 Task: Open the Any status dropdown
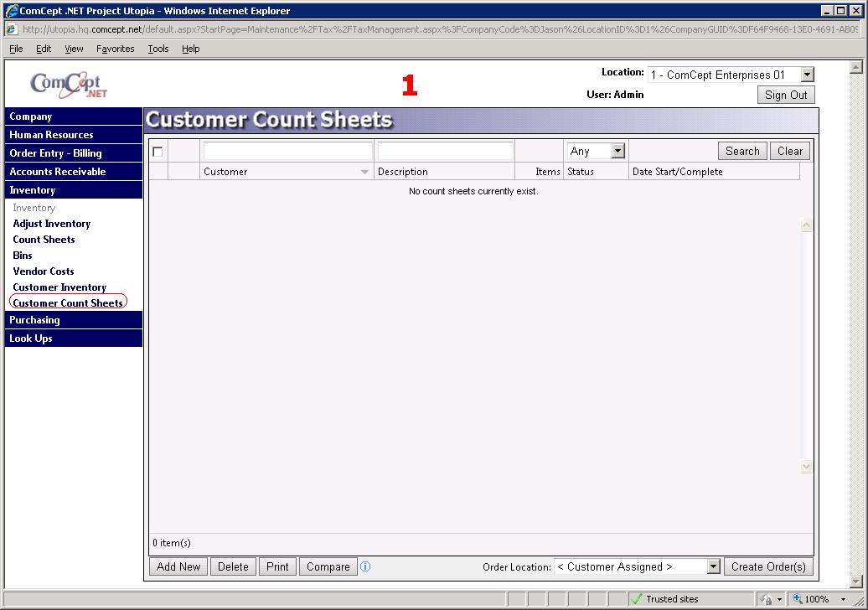pos(617,150)
